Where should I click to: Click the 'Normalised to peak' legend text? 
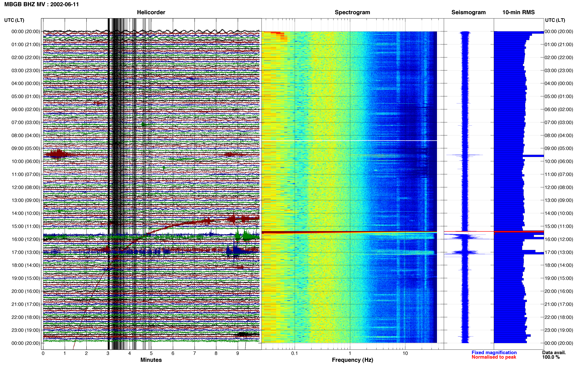point(494,357)
